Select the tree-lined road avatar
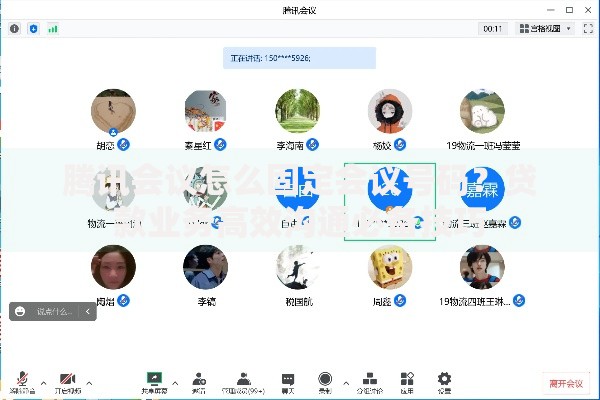Screen dimensions: 600x400 coord(298,111)
